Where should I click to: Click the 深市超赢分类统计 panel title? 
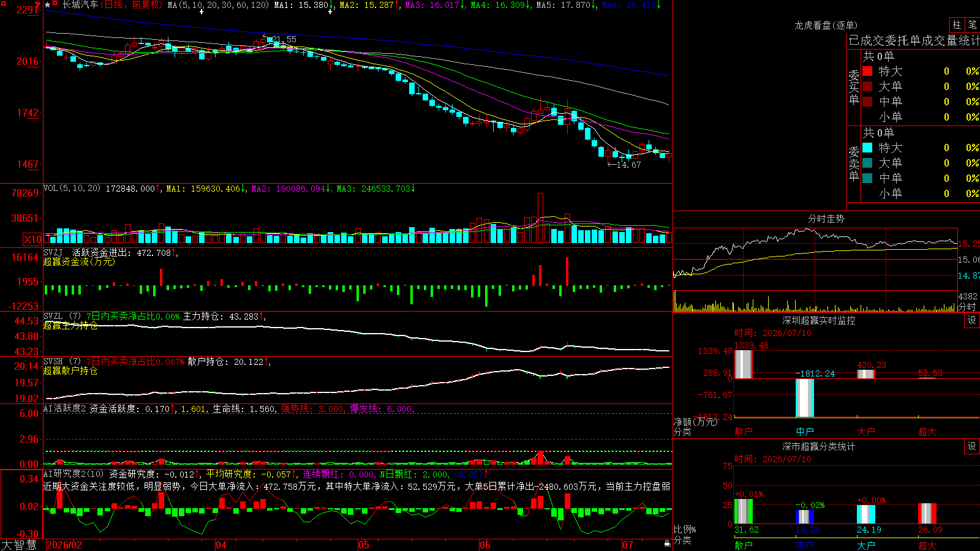pyautogui.click(x=819, y=446)
